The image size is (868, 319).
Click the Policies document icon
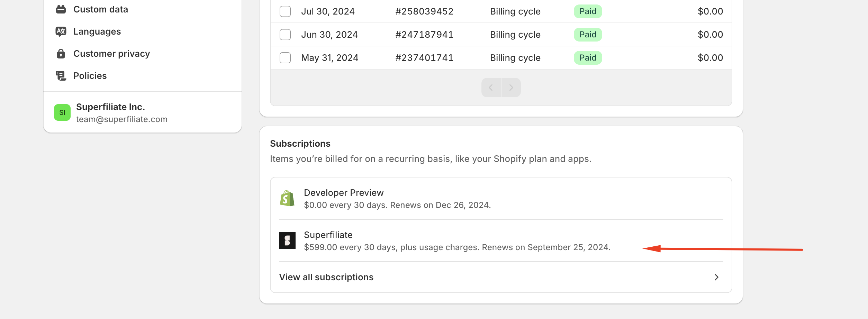tap(61, 76)
